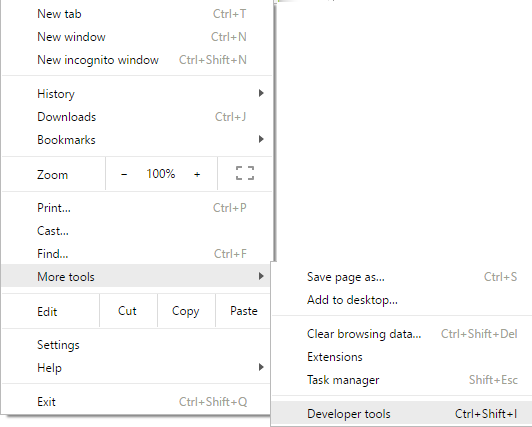Open the More tools submenu
Image resolution: width=532 pixels, height=427 pixels.
pos(136,276)
